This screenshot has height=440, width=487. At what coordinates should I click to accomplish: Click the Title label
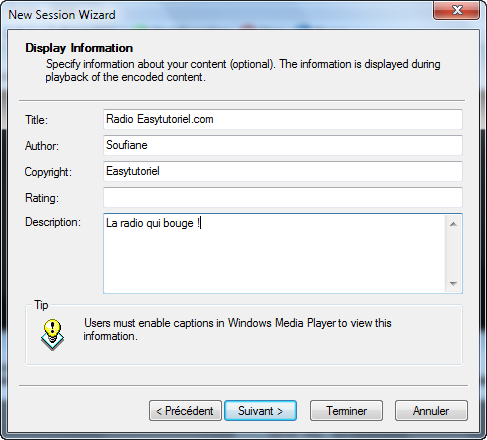37,120
